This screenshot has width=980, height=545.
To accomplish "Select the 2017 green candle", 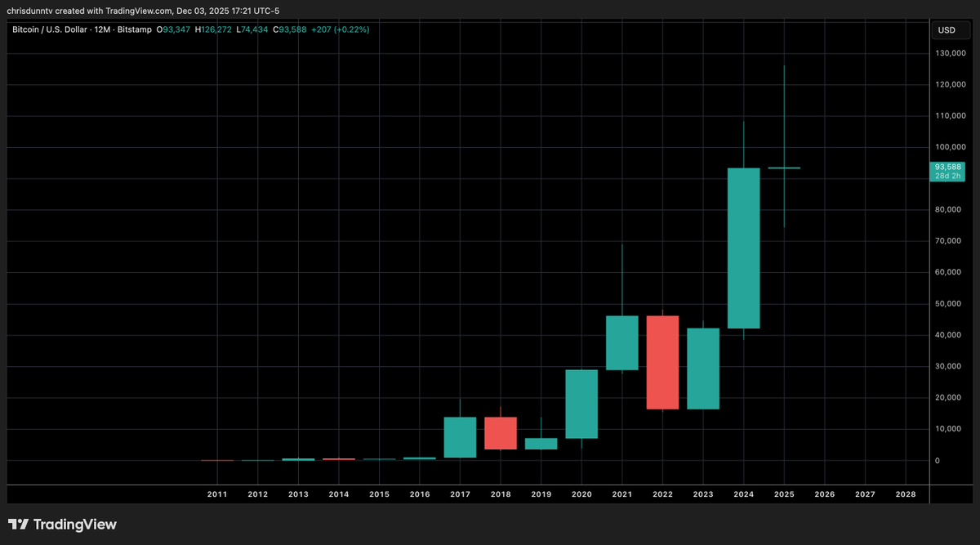I will 460,437.
